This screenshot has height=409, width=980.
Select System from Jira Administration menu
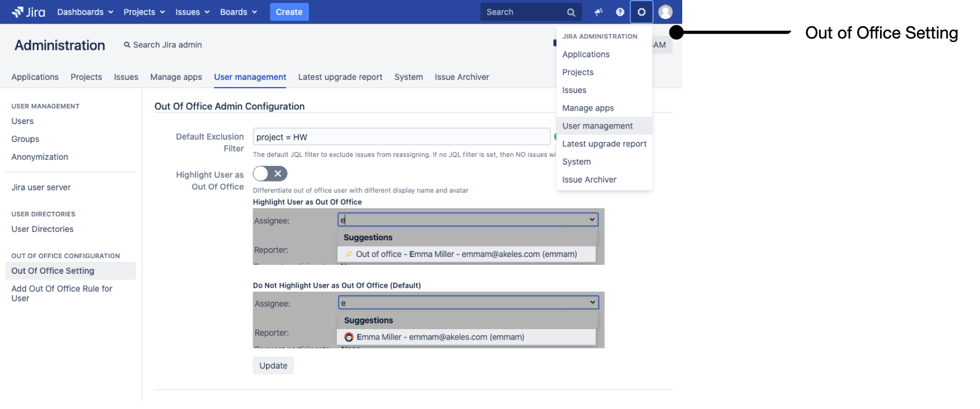point(576,161)
